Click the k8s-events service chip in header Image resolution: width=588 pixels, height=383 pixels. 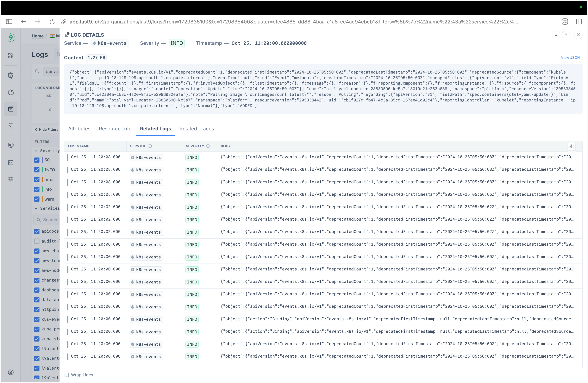coord(110,43)
